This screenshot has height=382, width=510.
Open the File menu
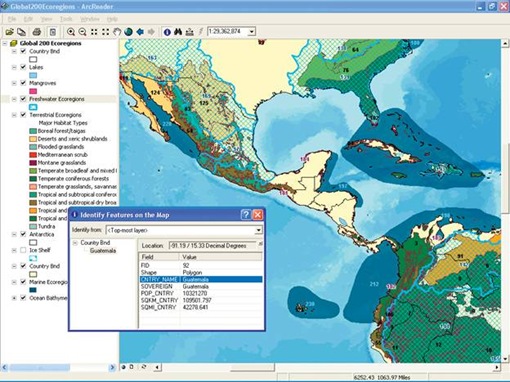[x=12, y=19]
